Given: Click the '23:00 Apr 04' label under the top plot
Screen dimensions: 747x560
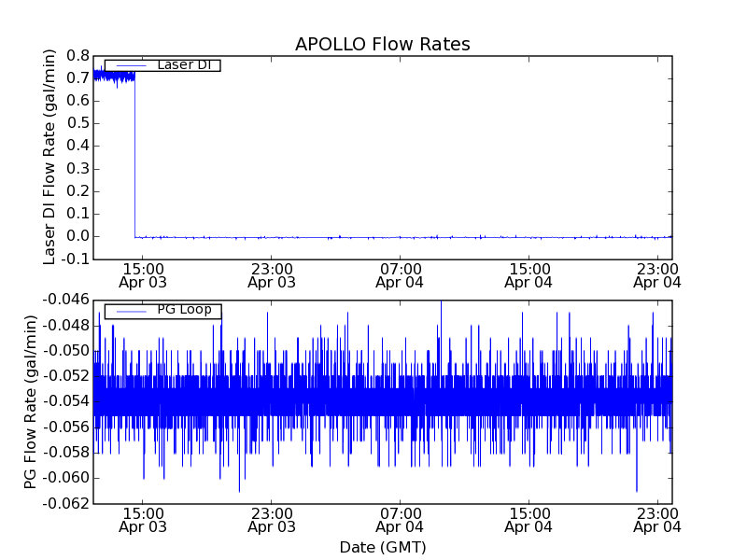Looking at the screenshot, I should tap(657, 275).
